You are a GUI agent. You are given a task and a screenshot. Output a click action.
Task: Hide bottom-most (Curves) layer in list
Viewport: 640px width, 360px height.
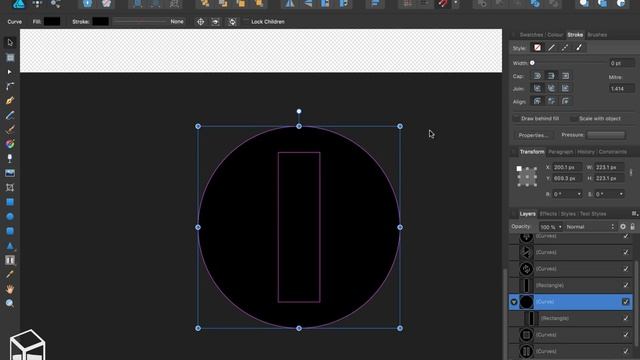[626, 351]
